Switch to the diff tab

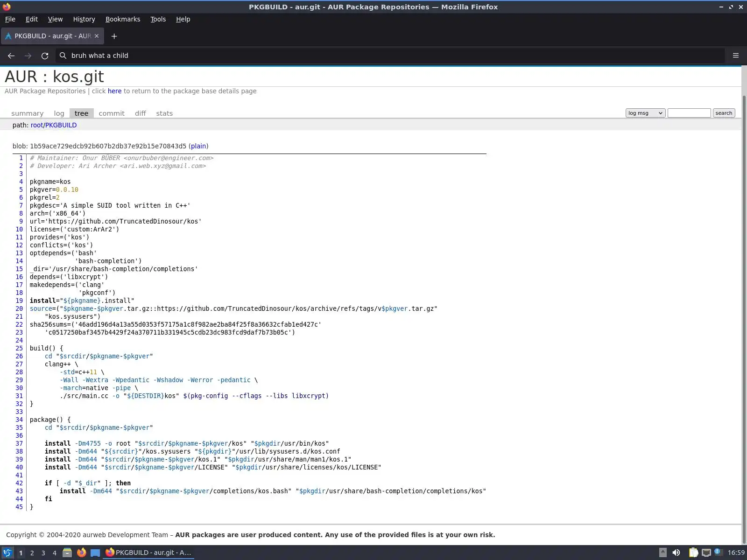click(140, 113)
